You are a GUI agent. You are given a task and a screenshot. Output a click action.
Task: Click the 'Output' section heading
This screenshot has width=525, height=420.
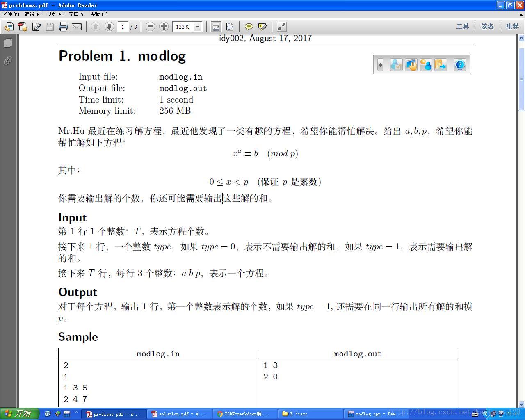tap(78, 292)
